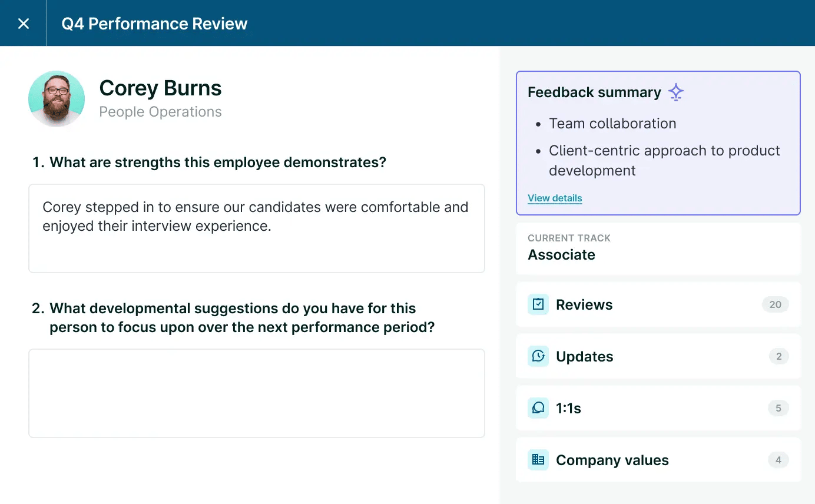Click the Company values badge showing 4
Image resolution: width=815 pixels, height=504 pixels.
(x=778, y=460)
